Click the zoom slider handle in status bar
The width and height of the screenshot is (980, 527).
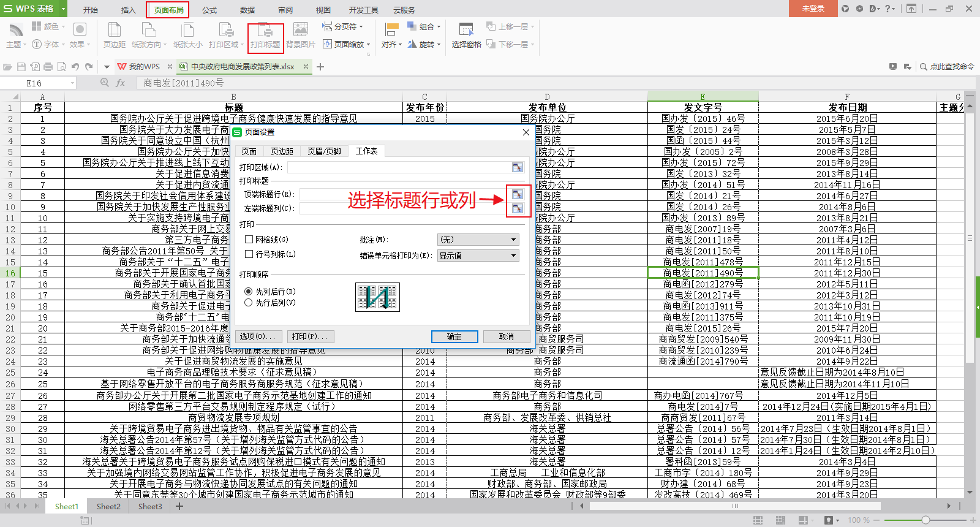[x=925, y=520]
